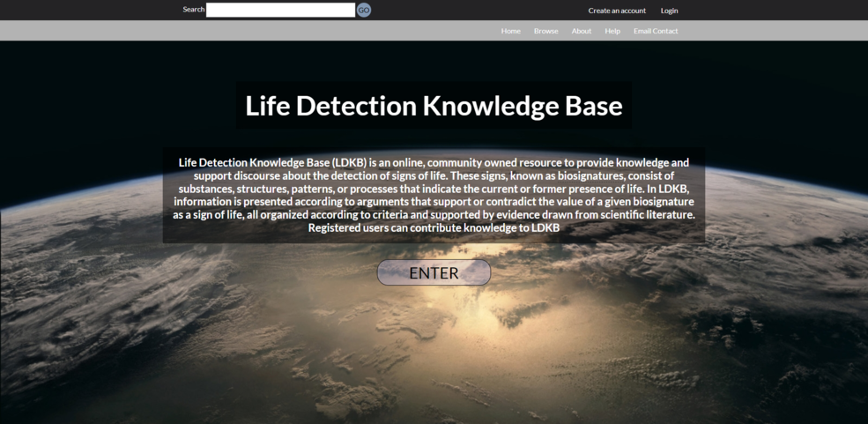Open the Create an account link
This screenshot has width=868, height=424.
tap(617, 11)
